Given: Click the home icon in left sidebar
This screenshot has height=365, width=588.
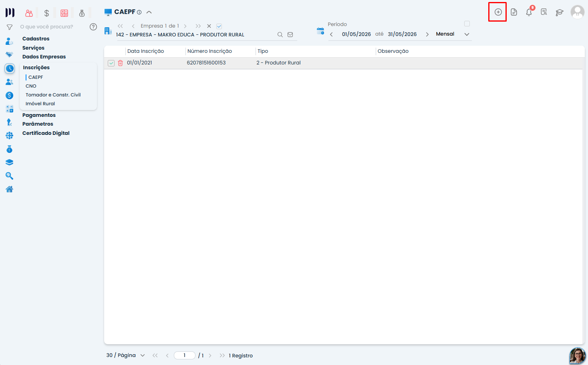Looking at the screenshot, I should (x=10, y=189).
